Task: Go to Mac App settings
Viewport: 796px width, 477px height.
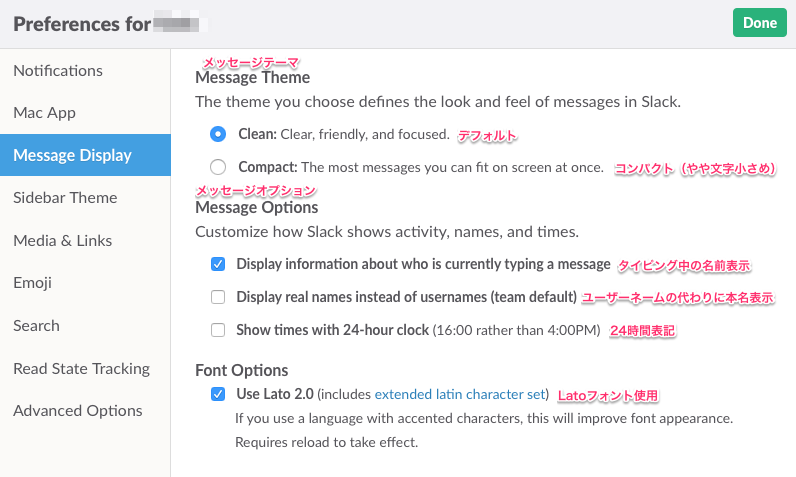Action: coord(44,113)
